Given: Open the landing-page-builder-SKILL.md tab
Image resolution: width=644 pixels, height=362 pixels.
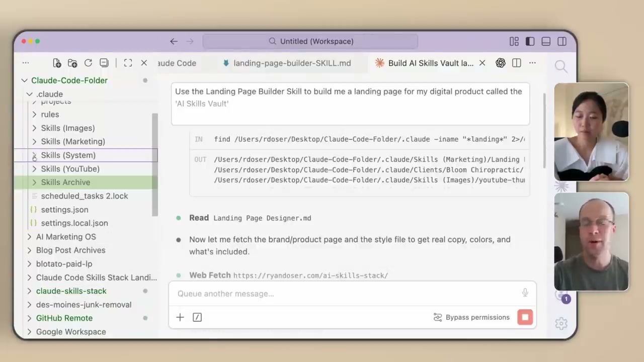Looking at the screenshot, I should tap(287, 63).
